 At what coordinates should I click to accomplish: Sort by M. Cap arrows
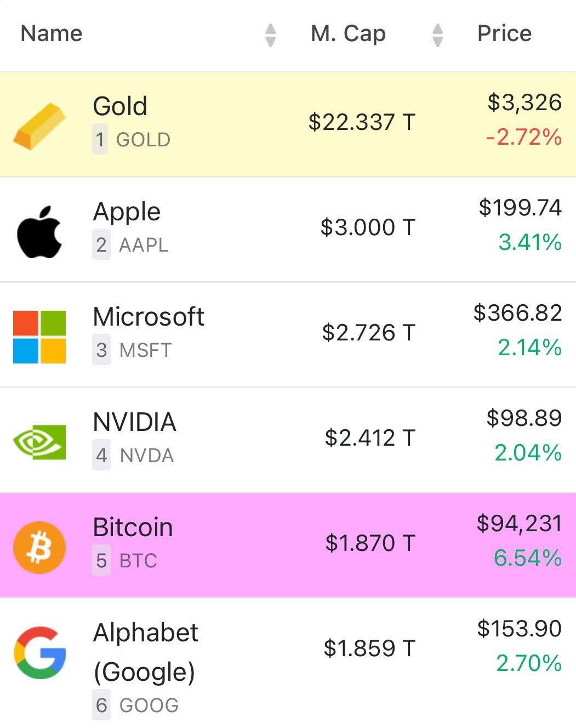point(437,35)
